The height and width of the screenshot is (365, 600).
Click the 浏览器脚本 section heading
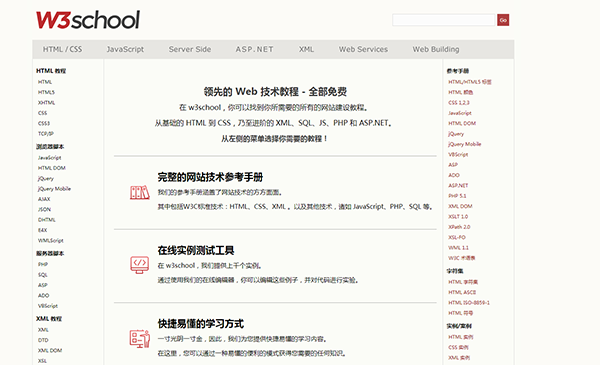point(50,147)
